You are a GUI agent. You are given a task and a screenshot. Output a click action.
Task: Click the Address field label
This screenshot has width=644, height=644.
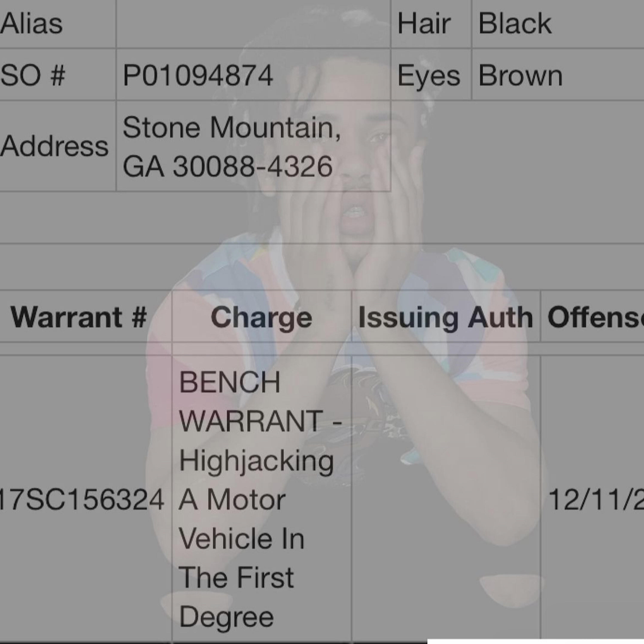(x=54, y=146)
